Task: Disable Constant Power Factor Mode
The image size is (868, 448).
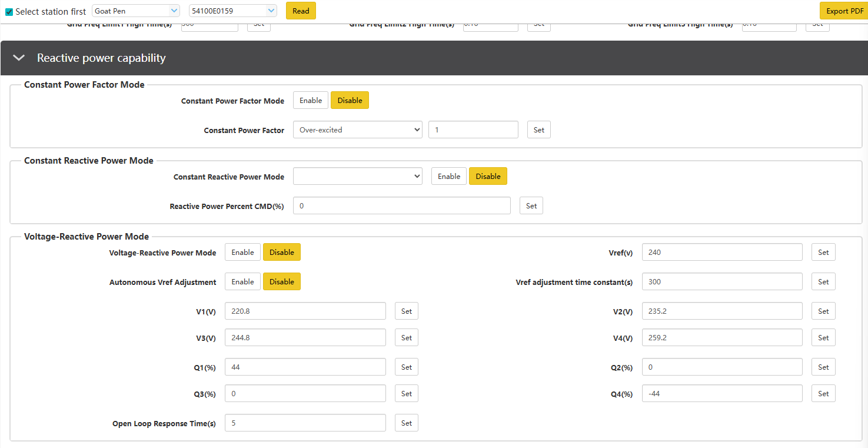Action: pos(350,101)
